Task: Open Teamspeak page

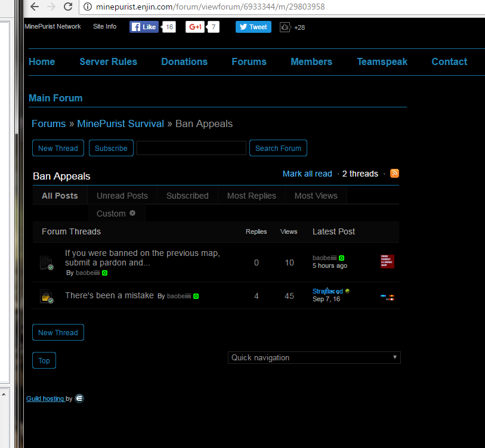Action: 382,61
